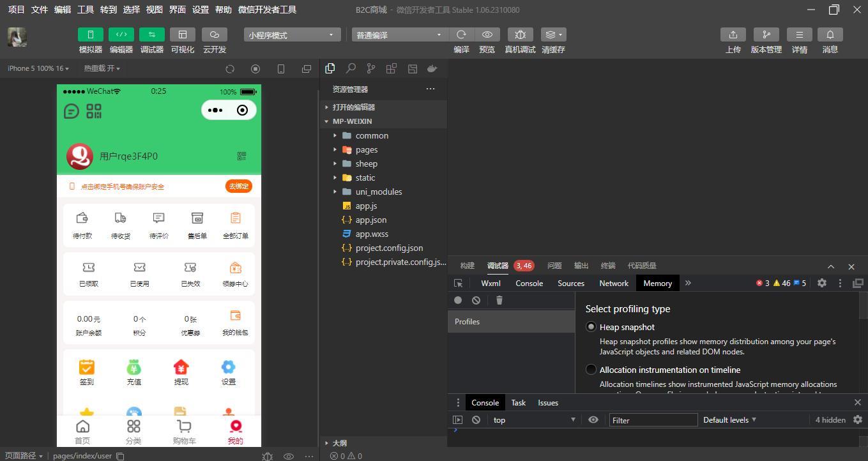
Task: Open the Clear Cache dropdown
Action: click(553, 34)
